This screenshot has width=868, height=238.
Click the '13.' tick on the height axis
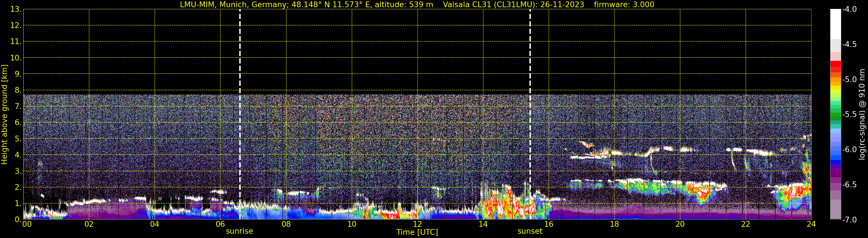[x=16, y=9]
